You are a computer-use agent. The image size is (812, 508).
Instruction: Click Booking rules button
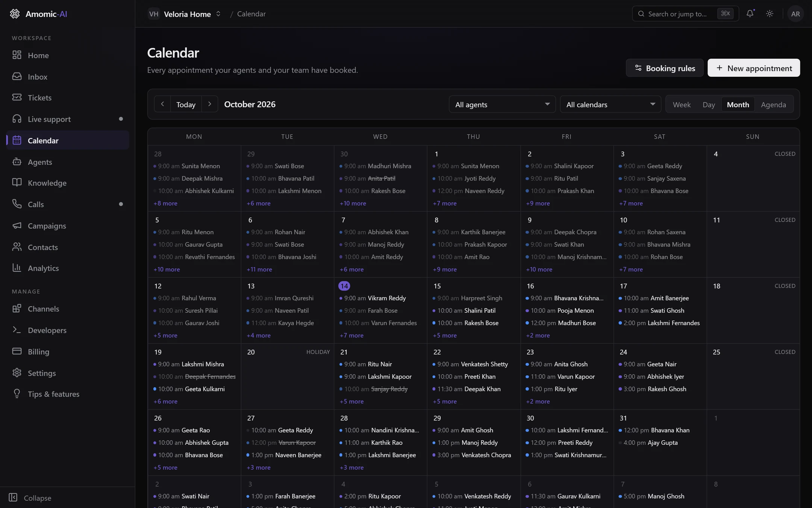click(x=665, y=68)
